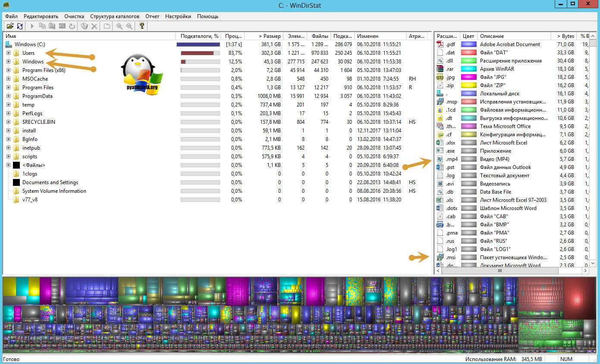Click the Delete X toolbar icon

(94, 26)
